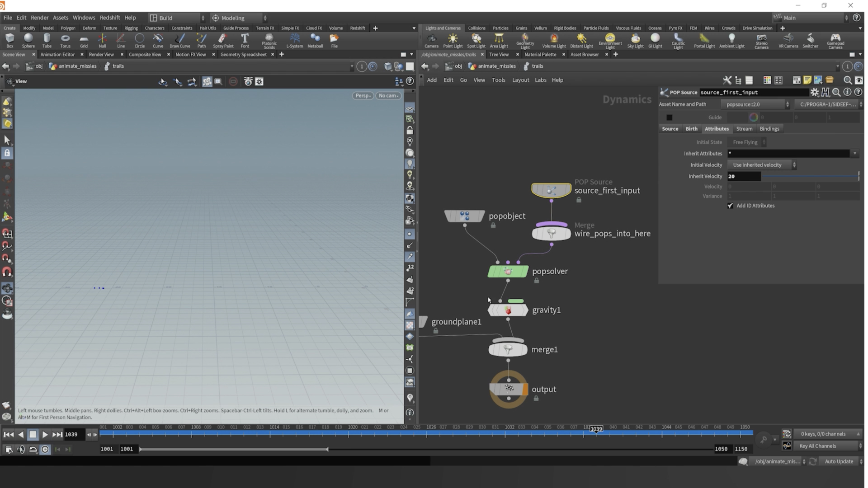Open the Redshift menu
868x488 pixels.
pyautogui.click(x=110, y=18)
